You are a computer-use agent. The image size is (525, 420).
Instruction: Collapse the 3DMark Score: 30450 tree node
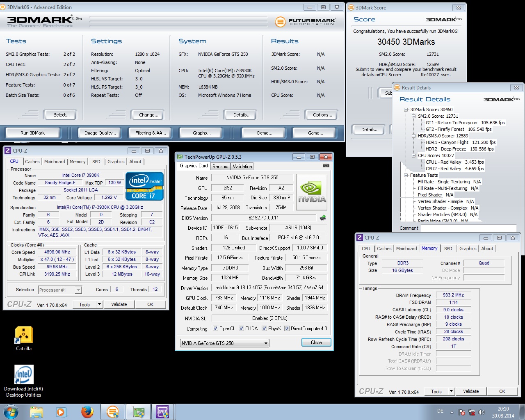(406, 110)
